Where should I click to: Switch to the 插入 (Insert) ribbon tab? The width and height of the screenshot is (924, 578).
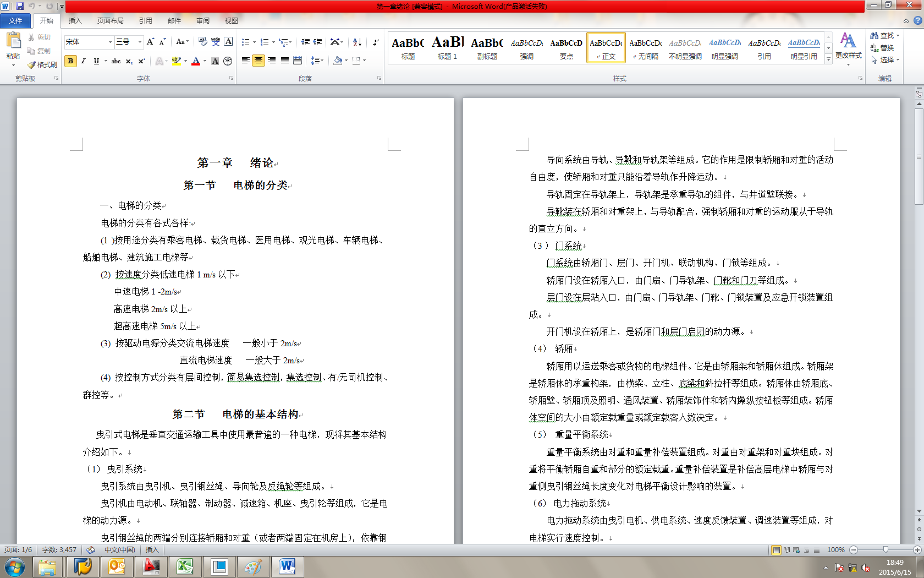[x=75, y=21]
